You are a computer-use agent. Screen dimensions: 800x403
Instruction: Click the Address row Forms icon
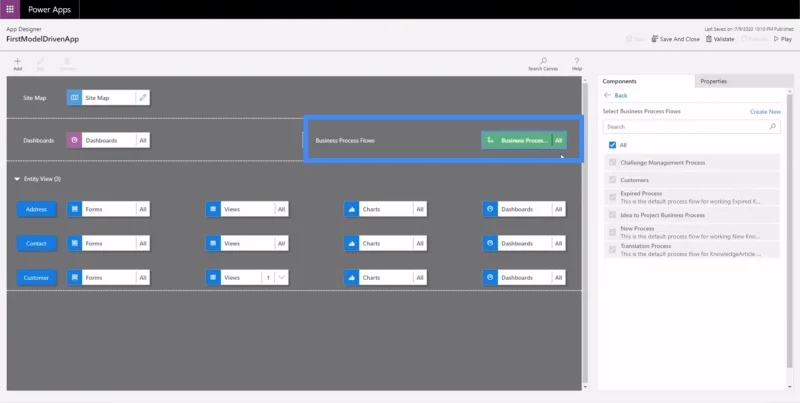(x=74, y=209)
